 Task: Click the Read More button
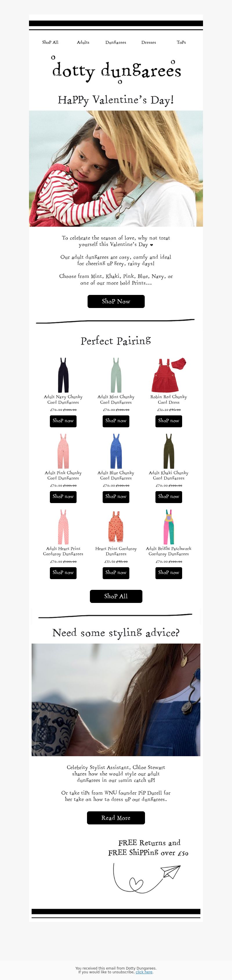(x=116, y=818)
